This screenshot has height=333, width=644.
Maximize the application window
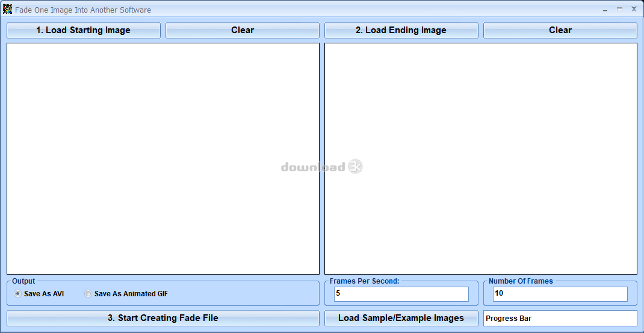pos(619,10)
